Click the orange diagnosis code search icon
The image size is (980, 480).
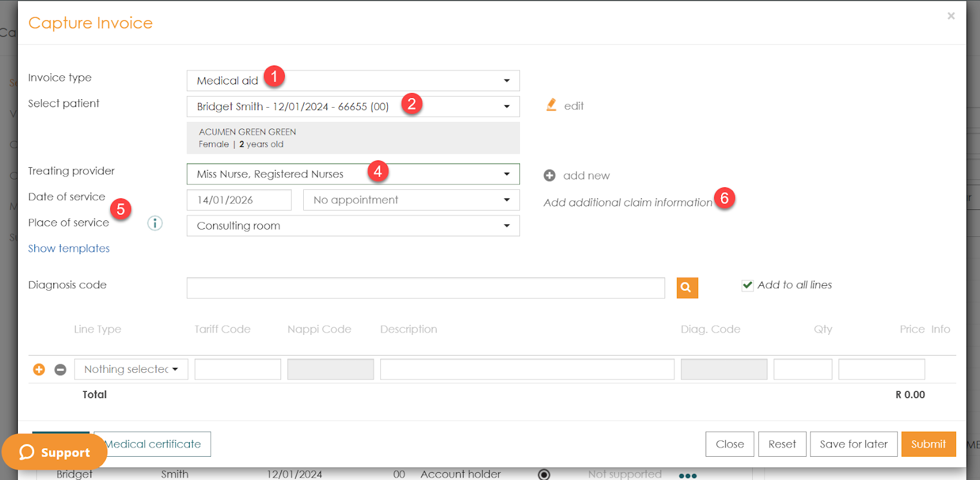pyautogui.click(x=687, y=288)
